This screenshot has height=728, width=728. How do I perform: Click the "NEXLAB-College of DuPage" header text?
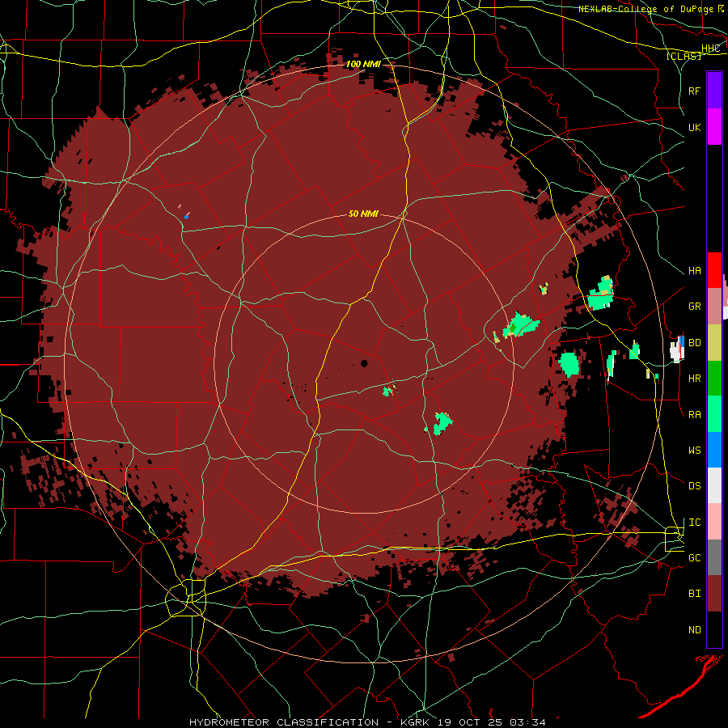645,9
